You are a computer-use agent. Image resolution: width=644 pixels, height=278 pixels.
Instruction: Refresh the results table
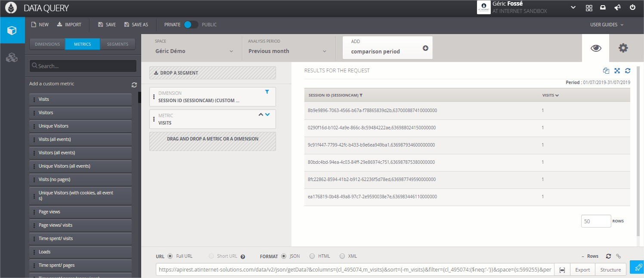pyautogui.click(x=628, y=71)
